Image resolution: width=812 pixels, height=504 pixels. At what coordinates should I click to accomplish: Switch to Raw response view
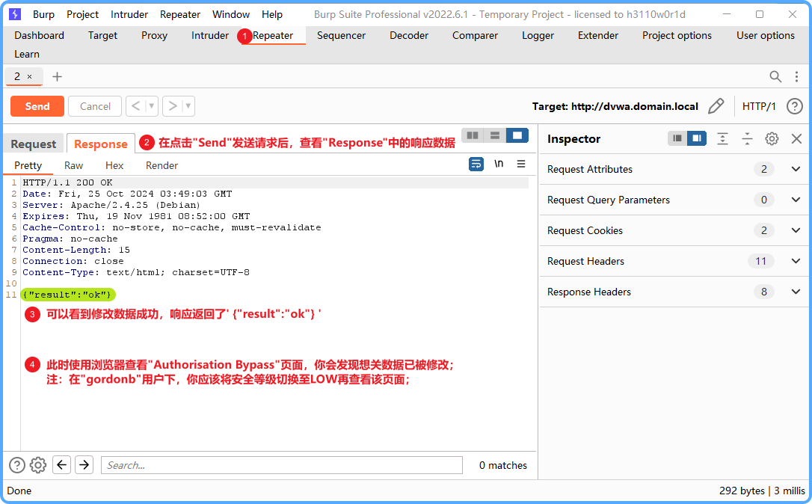[73, 165]
